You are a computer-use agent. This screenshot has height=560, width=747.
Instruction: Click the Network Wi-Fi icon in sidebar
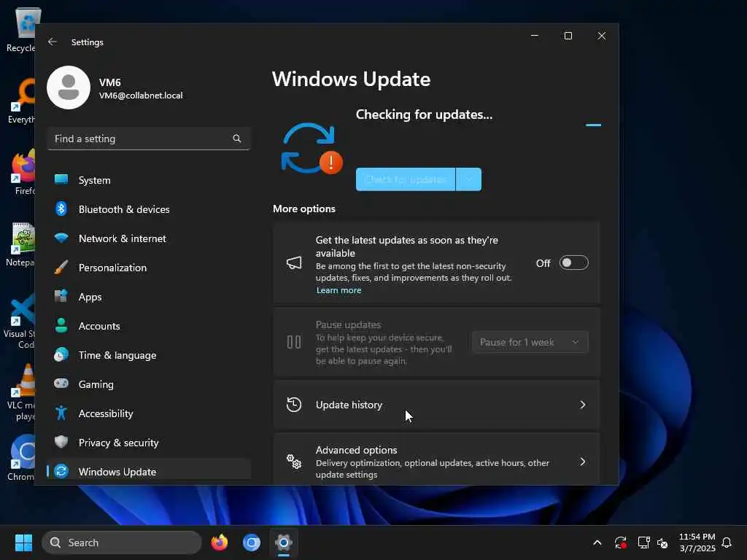[x=61, y=238]
